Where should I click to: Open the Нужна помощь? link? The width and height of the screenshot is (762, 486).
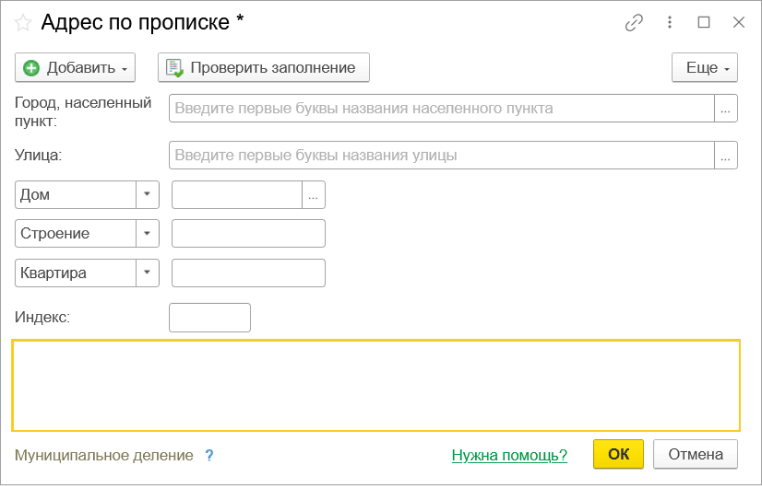[x=509, y=455]
